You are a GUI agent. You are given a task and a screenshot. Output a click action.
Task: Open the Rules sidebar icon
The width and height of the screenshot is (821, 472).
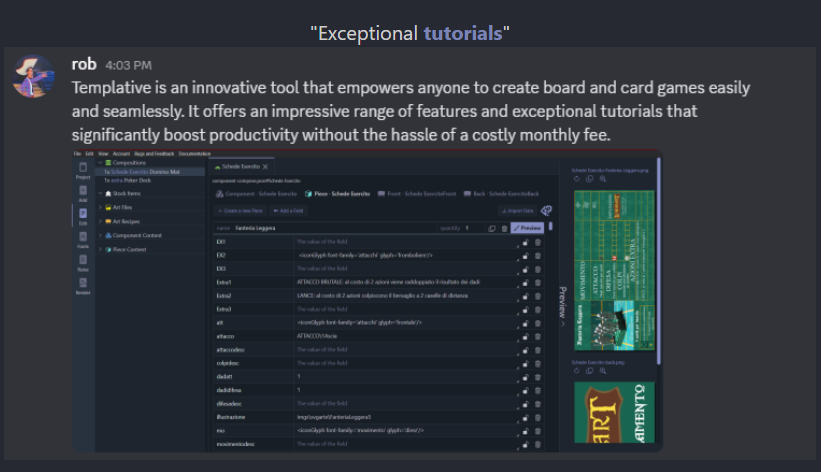point(83,262)
